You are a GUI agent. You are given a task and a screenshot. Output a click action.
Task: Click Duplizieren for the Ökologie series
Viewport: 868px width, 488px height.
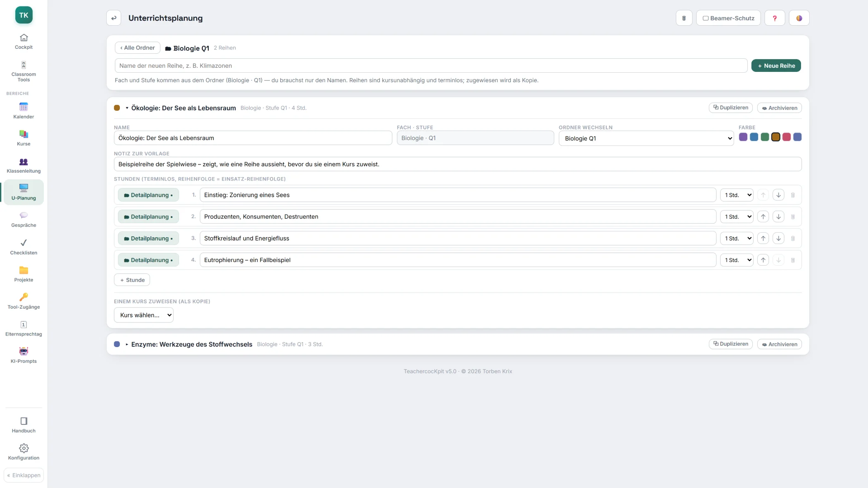[x=730, y=107]
